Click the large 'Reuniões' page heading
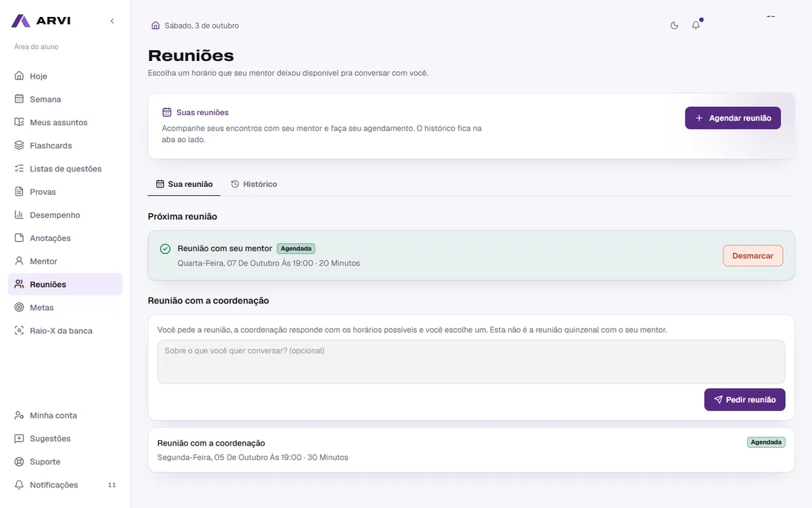This screenshot has width=812, height=508. coord(191,56)
